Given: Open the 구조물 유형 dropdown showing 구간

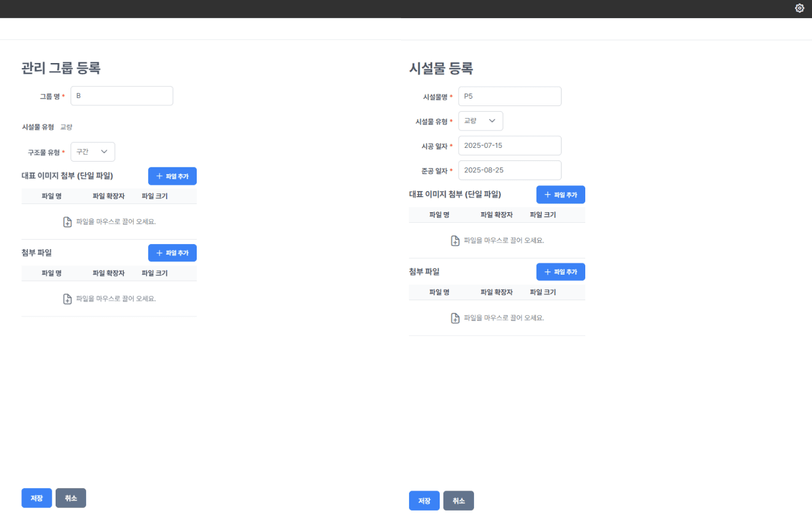Looking at the screenshot, I should coord(92,151).
